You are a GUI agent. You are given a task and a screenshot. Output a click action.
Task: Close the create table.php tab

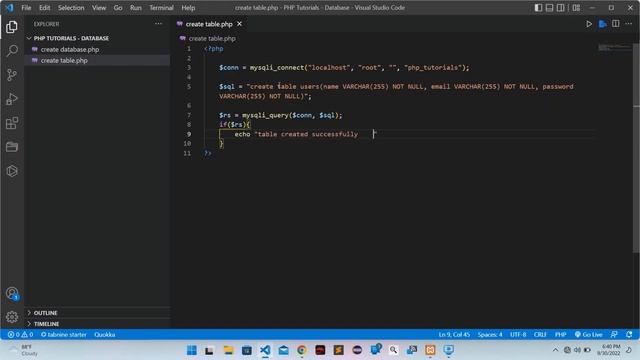click(240, 24)
